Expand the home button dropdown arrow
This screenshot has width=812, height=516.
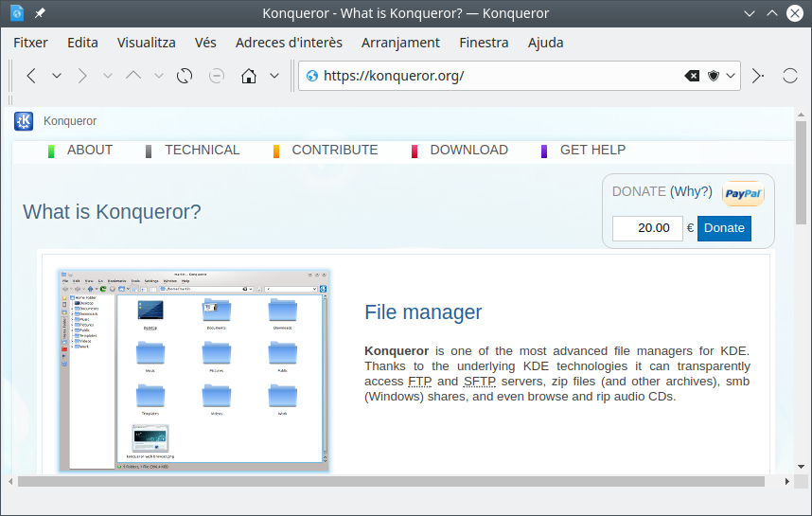[x=274, y=76]
